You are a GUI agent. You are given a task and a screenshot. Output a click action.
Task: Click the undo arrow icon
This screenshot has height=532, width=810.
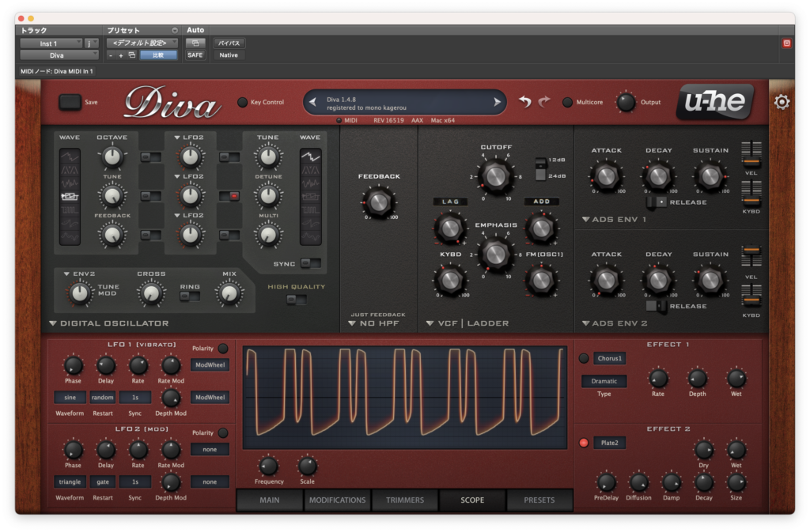[x=525, y=102]
